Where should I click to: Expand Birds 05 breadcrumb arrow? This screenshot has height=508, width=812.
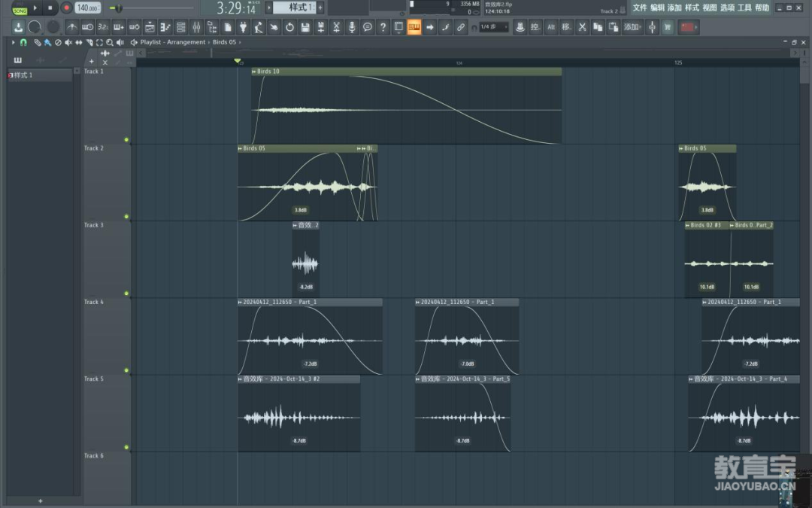[x=240, y=42]
